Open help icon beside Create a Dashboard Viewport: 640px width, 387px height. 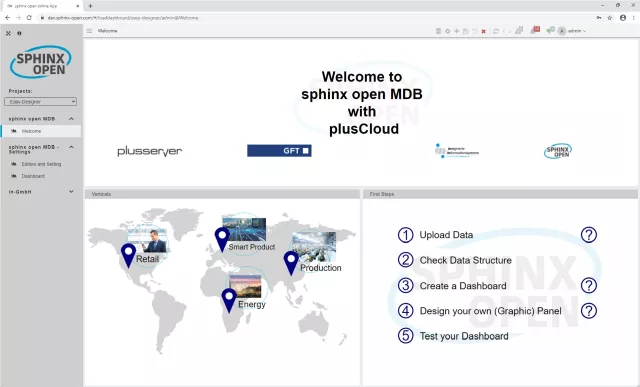(589, 285)
